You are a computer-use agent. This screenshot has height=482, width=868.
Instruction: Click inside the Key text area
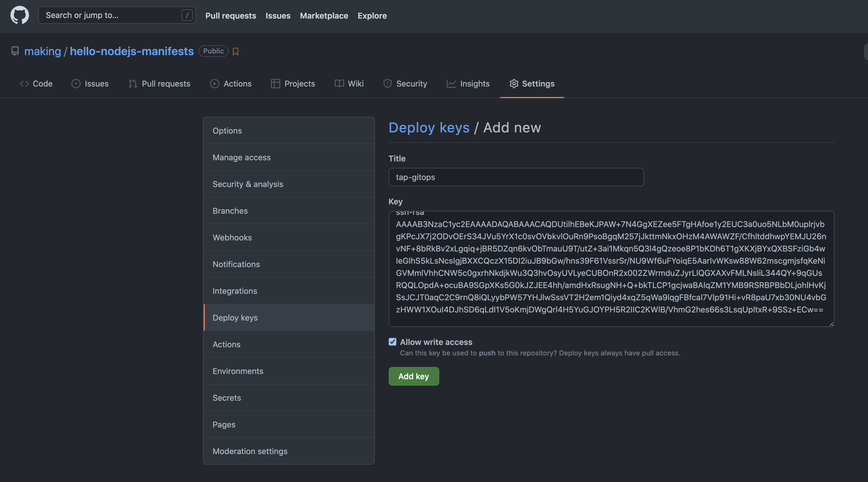(x=611, y=268)
